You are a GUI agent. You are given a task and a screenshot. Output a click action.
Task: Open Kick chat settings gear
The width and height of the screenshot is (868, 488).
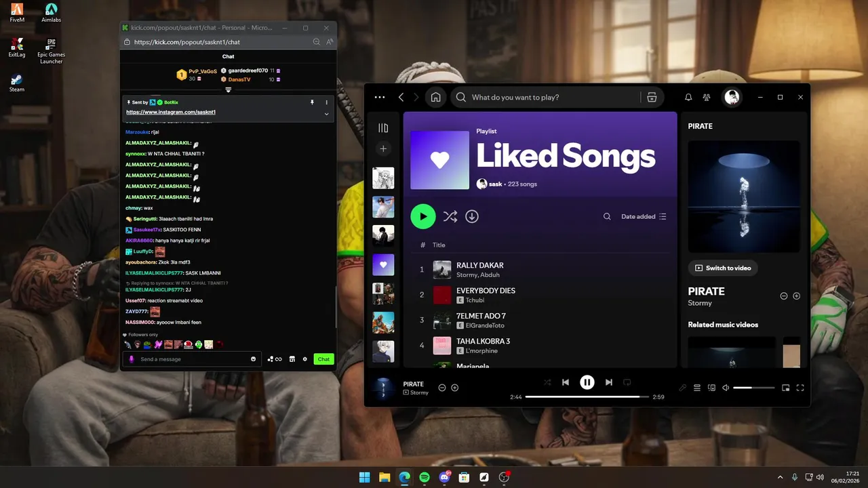tap(305, 359)
